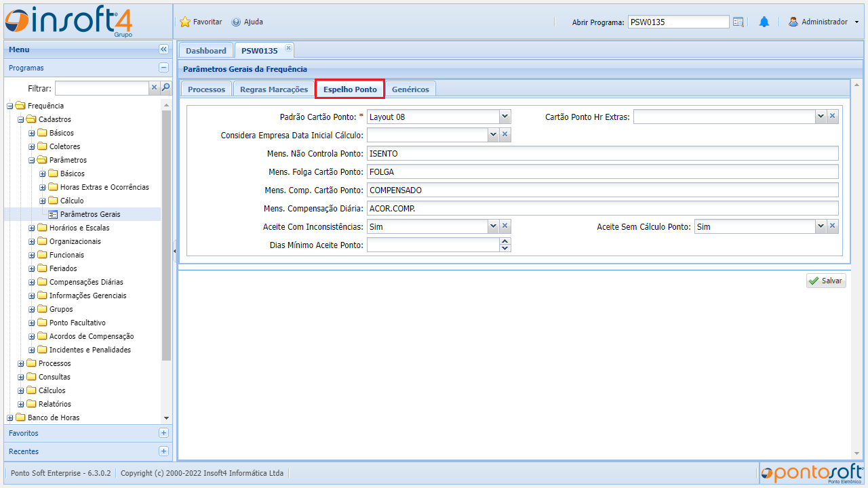The height and width of the screenshot is (488, 868).
Task: Expand the Favoritos panel
Action: point(163,433)
